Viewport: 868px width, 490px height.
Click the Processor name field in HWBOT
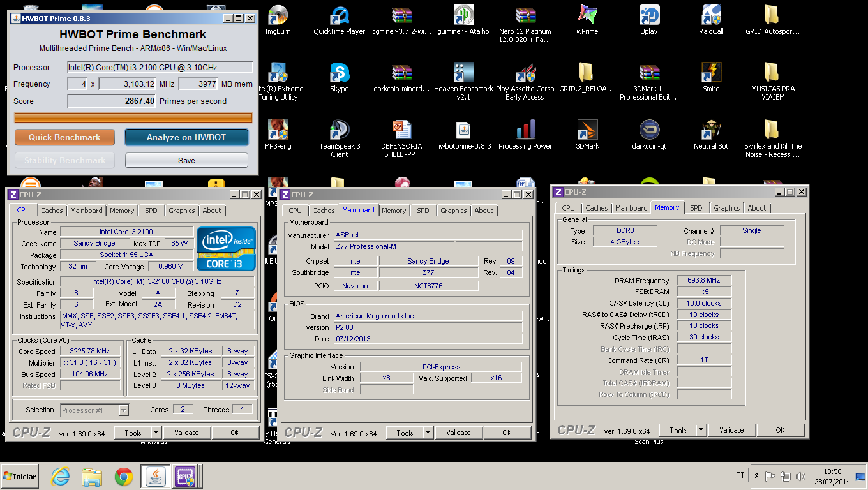tap(160, 67)
